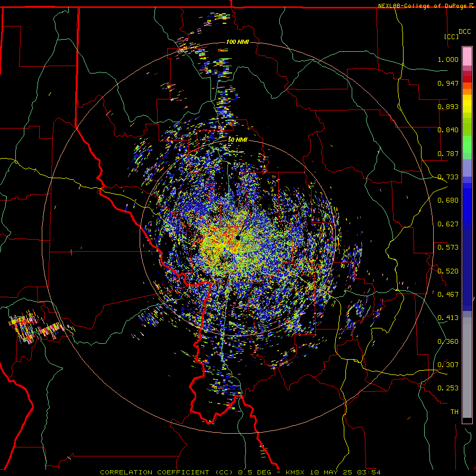The width and height of the screenshot is (476, 476).
Task: Select the 1.000 legend value
Action: [448, 59]
